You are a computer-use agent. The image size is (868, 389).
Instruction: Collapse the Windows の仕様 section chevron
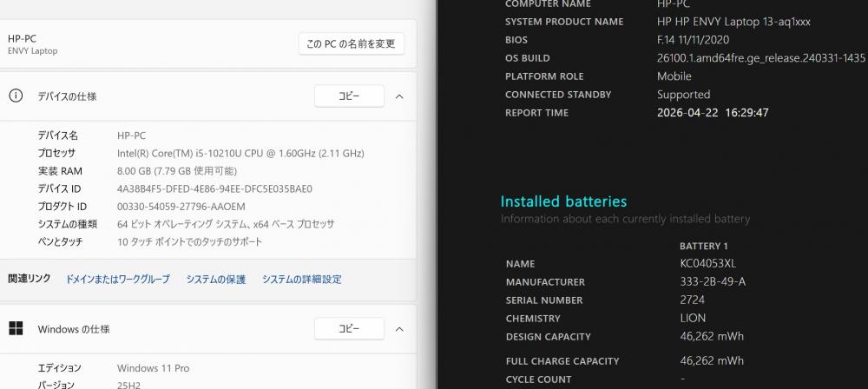point(399,329)
